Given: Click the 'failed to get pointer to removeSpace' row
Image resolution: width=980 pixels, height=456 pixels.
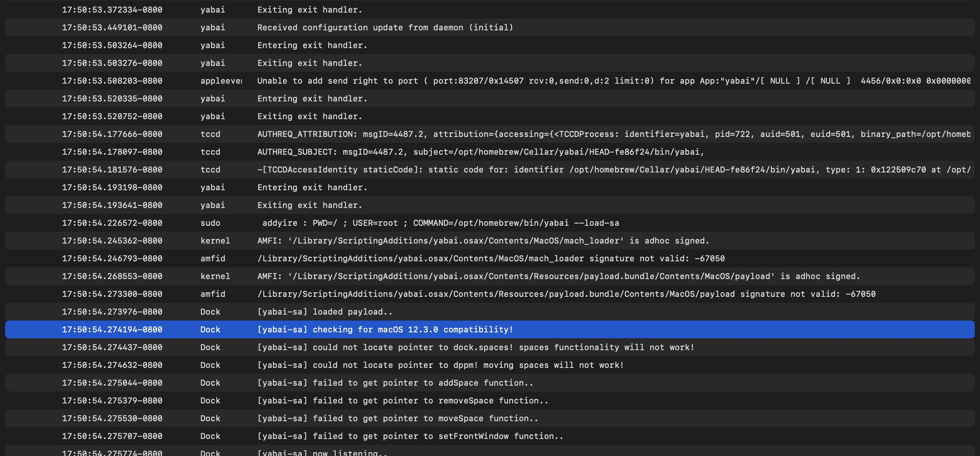Looking at the screenshot, I should (402, 400).
